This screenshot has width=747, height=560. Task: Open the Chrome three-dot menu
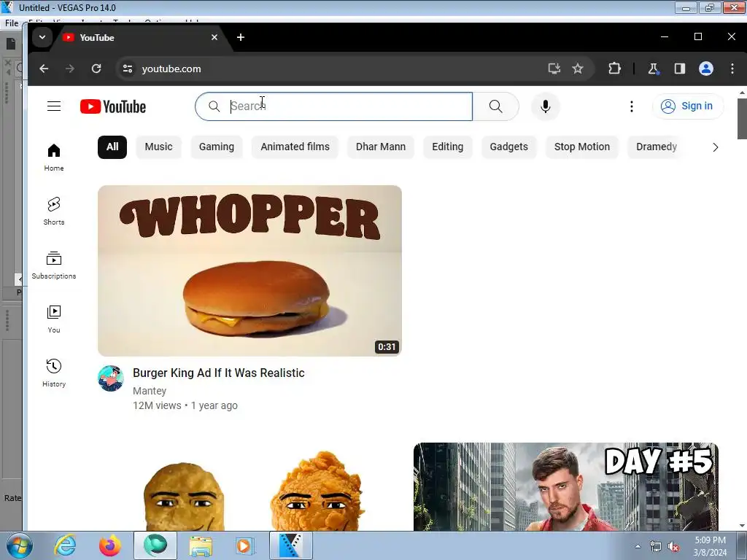[732, 69]
